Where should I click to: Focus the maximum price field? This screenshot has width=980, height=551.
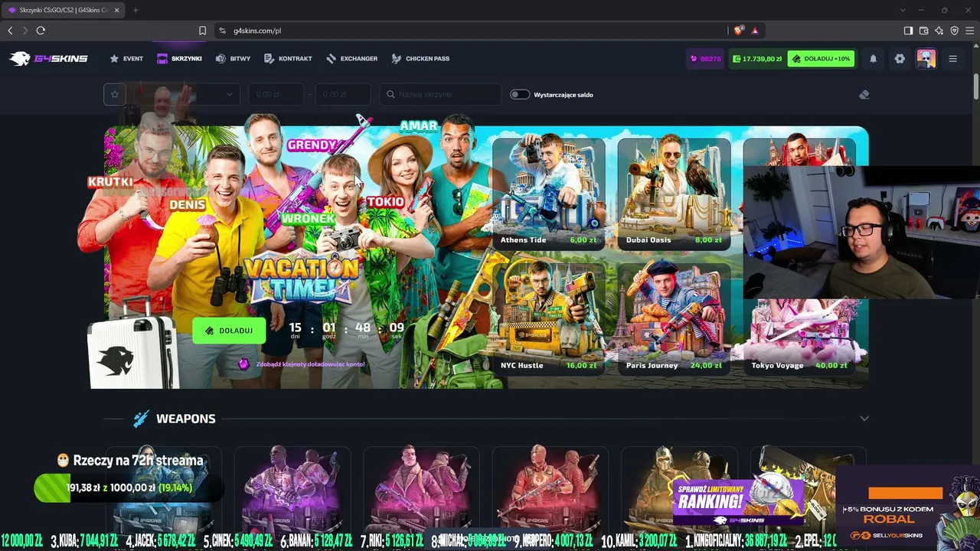pos(343,94)
